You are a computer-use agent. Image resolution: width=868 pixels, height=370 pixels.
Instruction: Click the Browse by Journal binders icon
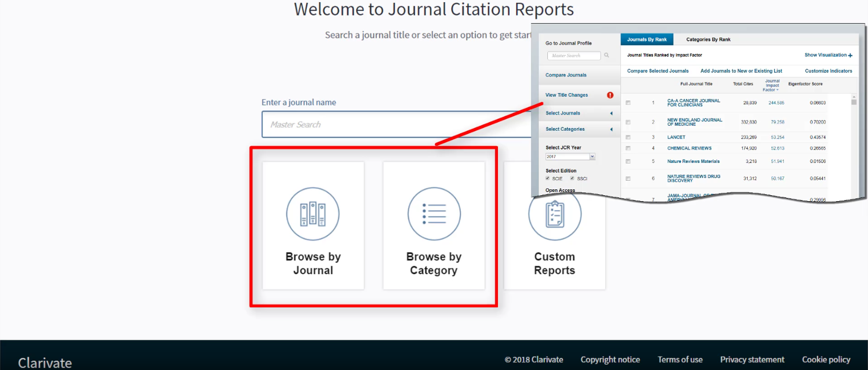pos(313,214)
